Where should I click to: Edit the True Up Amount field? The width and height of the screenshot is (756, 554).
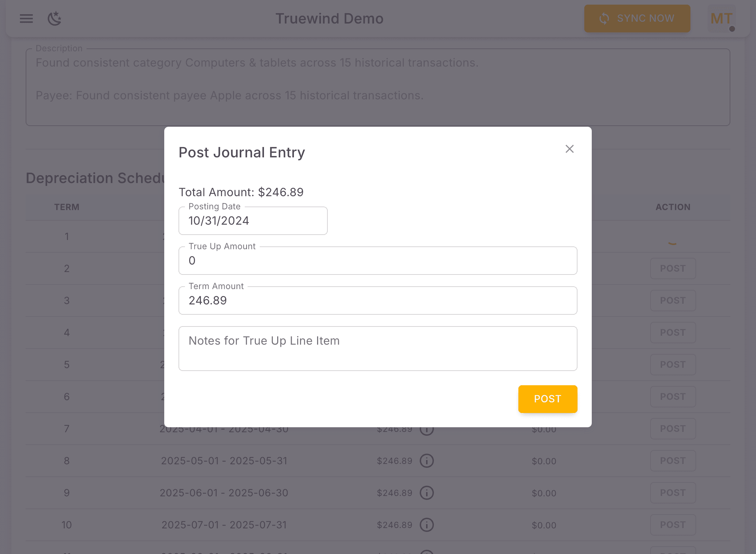coord(378,260)
